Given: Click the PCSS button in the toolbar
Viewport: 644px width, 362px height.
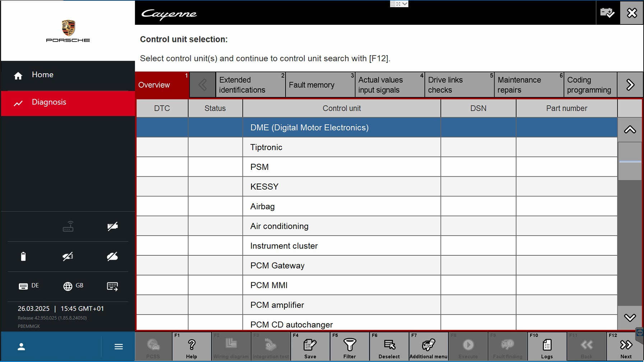Looking at the screenshot, I should tap(153, 347).
